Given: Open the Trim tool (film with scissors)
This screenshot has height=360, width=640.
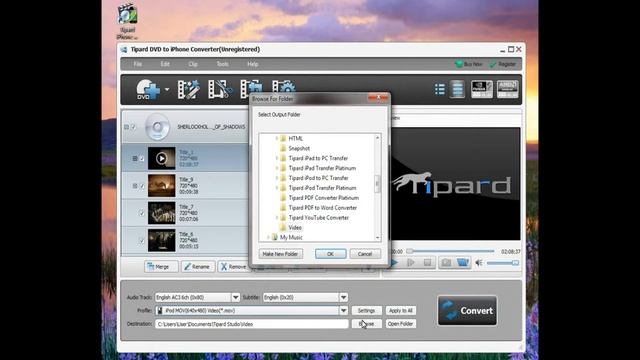Looking at the screenshot, I should (220, 89).
